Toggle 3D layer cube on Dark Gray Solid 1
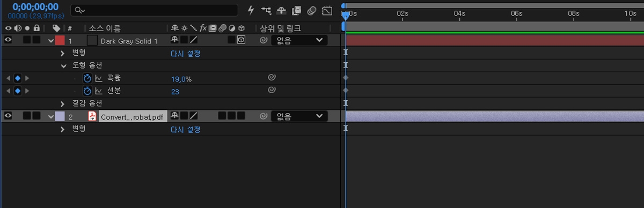The height and width of the screenshot is (208, 644). click(241, 40)
